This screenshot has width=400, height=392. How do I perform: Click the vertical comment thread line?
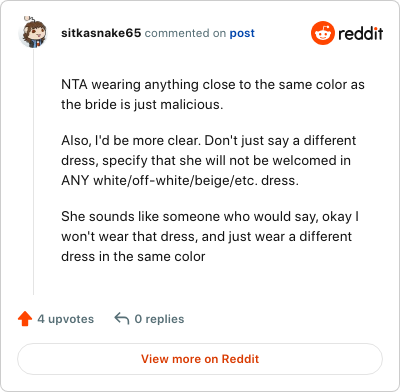pos(33,172)
